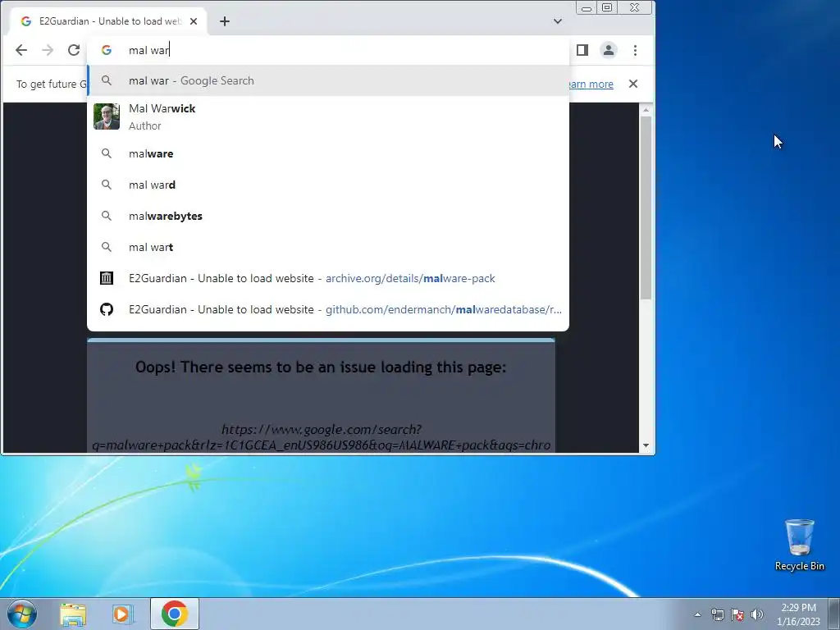Choose the 'malwarebytes' suggestion
The image size is (840, 630).
pos(328,216)
